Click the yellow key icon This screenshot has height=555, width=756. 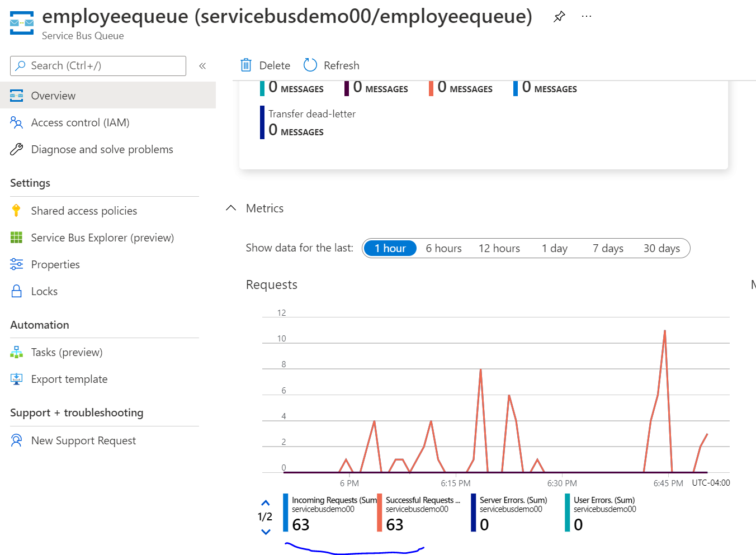[x=16, y=211]
